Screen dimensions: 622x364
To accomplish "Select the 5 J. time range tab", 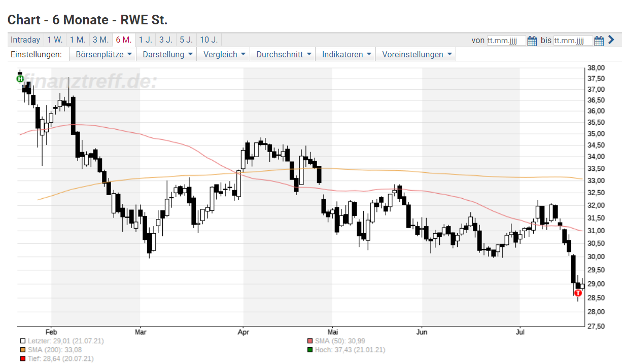I will pyautogui.click(x=186, y=40).
